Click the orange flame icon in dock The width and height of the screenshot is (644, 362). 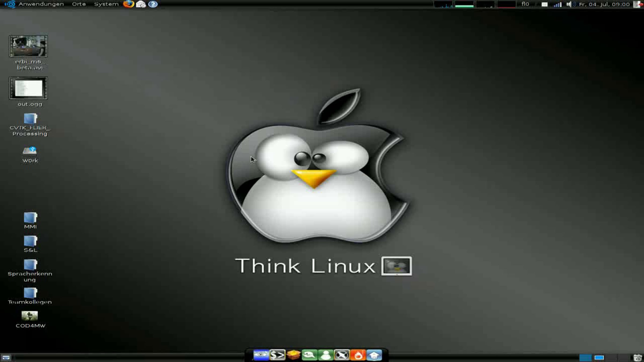click(x=358, y=355)
